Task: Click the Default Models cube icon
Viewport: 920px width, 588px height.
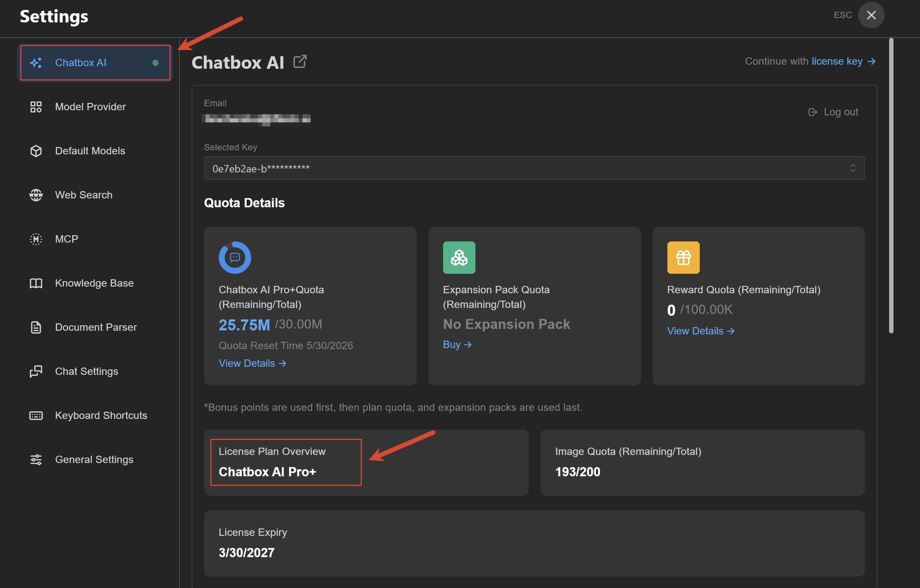Action: 36,151
